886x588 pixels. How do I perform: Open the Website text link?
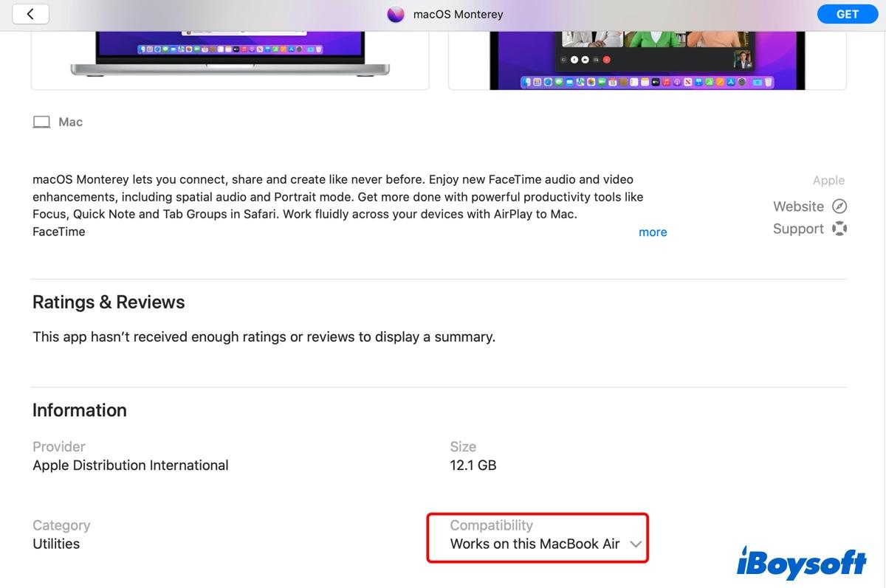[x=798, y=207]
